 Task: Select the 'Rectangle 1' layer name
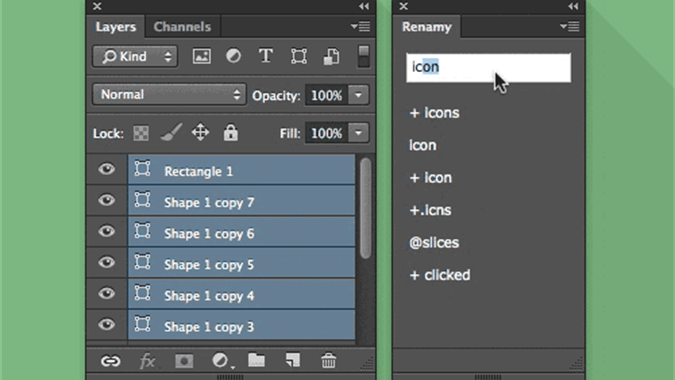(198, 172)
